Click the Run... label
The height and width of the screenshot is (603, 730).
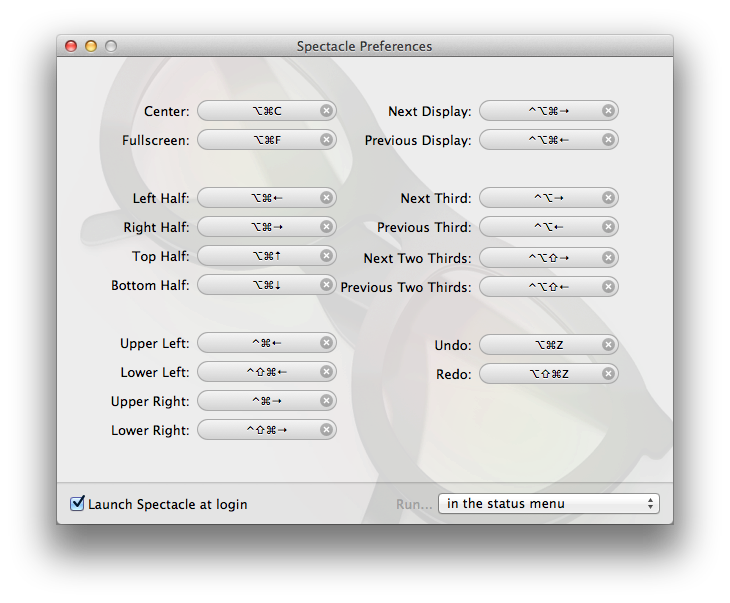click(x=414, y=504)
